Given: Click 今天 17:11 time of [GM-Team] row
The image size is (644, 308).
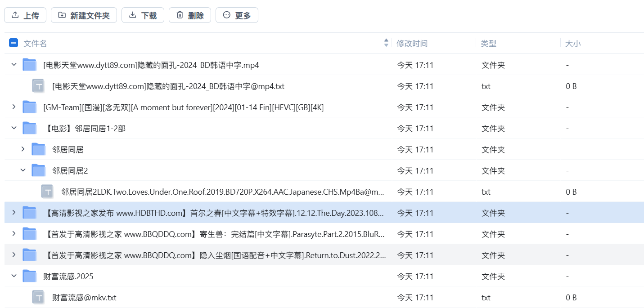Looking at the screenshot, I should [x=415, y=107].
